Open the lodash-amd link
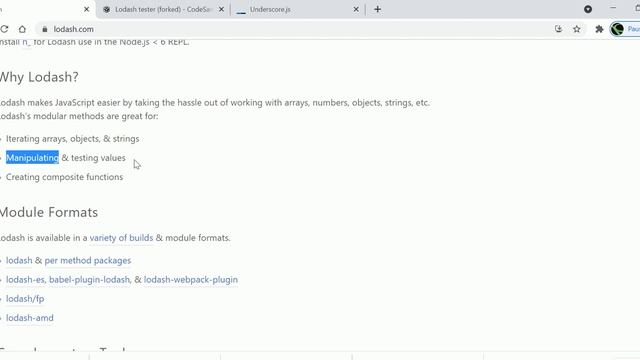This screenshot has width=640, height=360. click(x=29, y=318)
